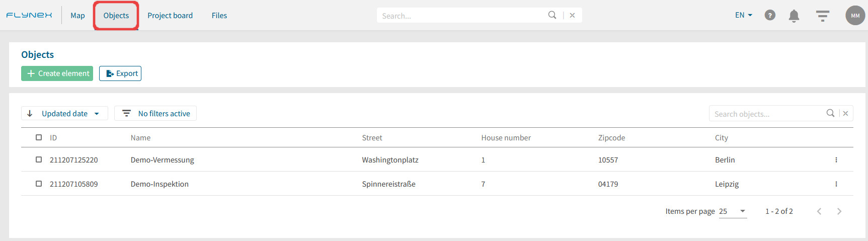Open three-dot menu for Demo-Inspektion row
Image resolution: width=868 pixels, height=241 pixels.
836,184
